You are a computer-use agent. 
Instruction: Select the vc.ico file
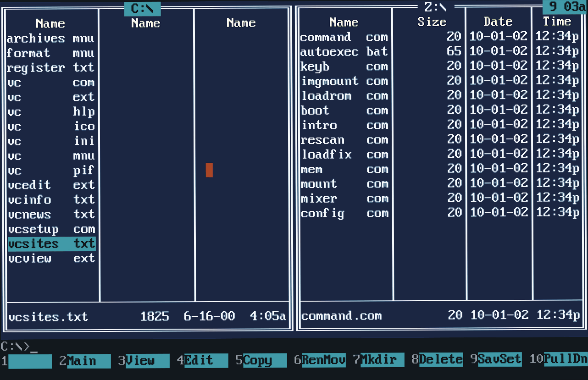(x=51, y=127)
